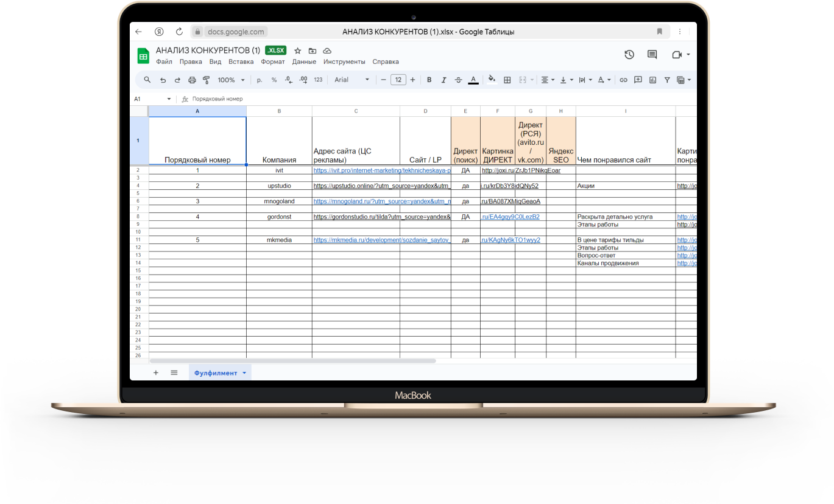Star the document АНАЛИЗ КОНКУРЕНТОВ
This screenshot has height=504, width=834.
pyautogui.click(x=297, y=51)
